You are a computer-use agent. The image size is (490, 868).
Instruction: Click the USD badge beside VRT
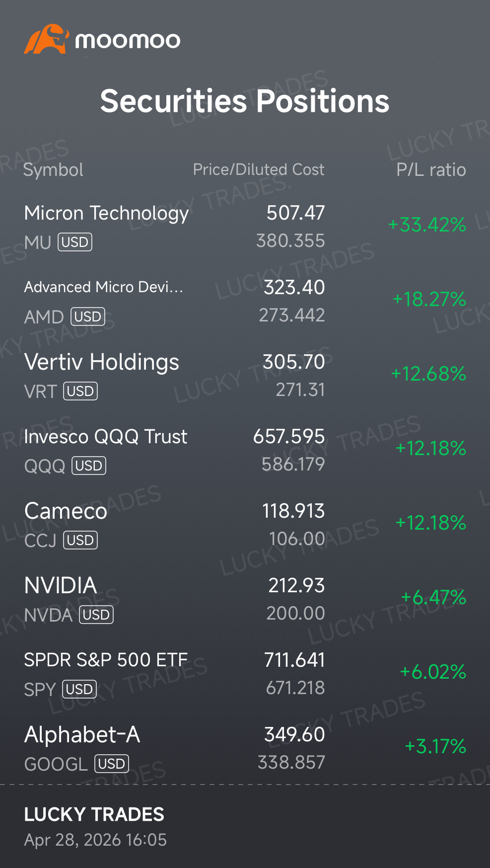[80, 391]
